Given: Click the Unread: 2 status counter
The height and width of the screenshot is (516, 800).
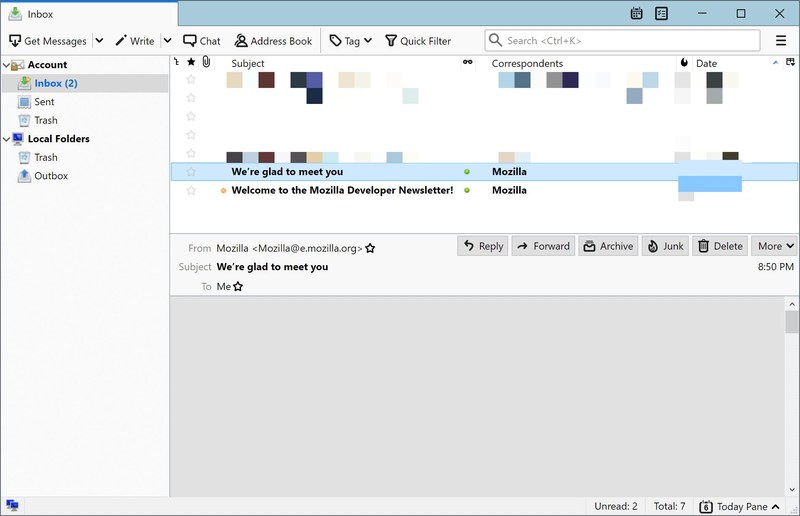Looking at the screenshot, I should coord(615,506).
